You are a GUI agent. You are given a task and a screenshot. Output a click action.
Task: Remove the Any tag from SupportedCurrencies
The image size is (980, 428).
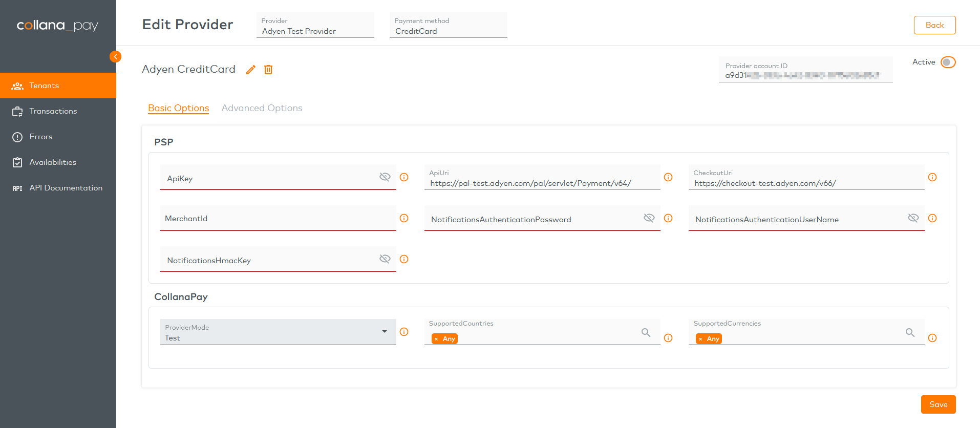[700, 339]
